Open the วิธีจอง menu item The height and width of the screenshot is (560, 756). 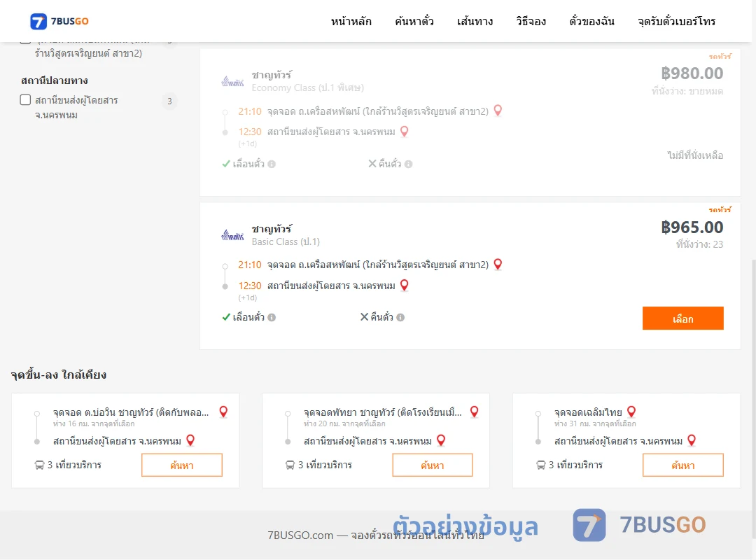pos(531,21)
